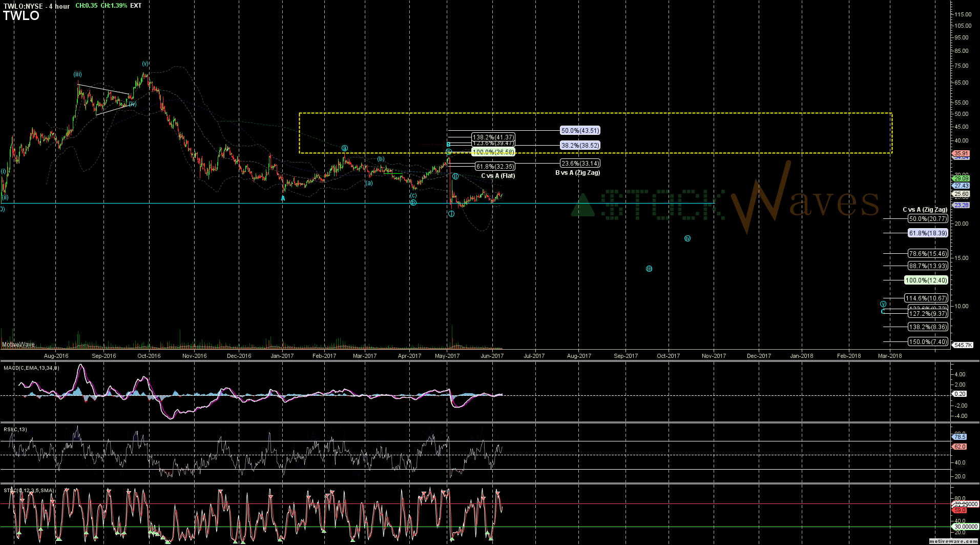980x545 pixels.
Task: Click the Mar-2018 date axis label
Action: click(890, 356)
